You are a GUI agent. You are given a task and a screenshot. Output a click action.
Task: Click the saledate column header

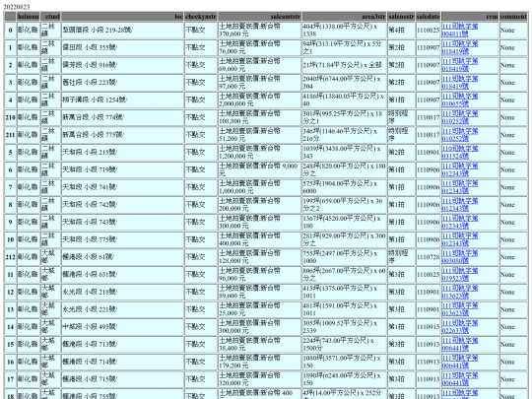coord(429,17)
